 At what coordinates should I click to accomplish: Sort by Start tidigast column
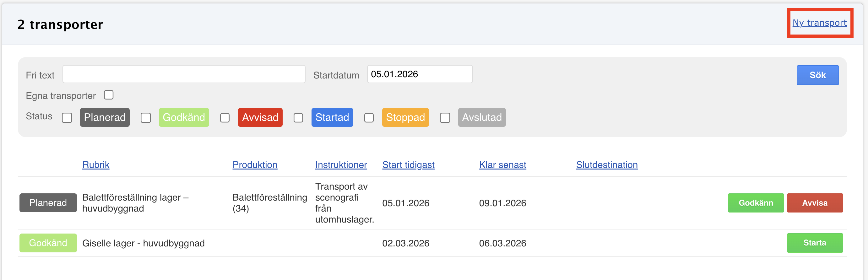(x=408, y=165)
